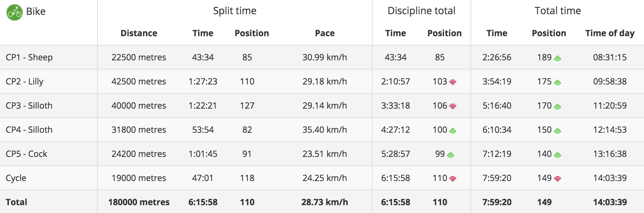Select the CP3 - Silloth row label
This screenshot has height=213, width=644.
[x=29, y=106]
